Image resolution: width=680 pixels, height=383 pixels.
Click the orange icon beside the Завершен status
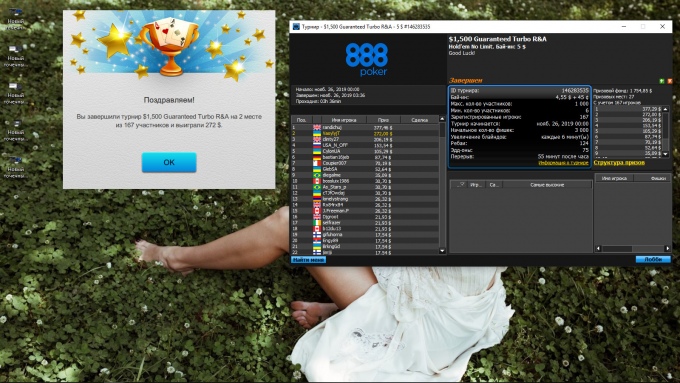[670, 81]
